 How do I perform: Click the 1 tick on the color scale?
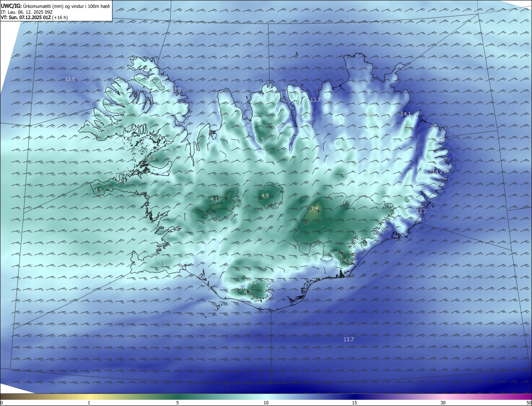pos(89,403)
